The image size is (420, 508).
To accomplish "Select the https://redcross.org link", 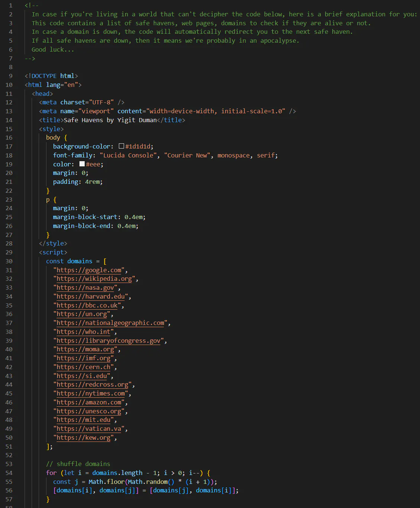I will click(x=92, y=384).
